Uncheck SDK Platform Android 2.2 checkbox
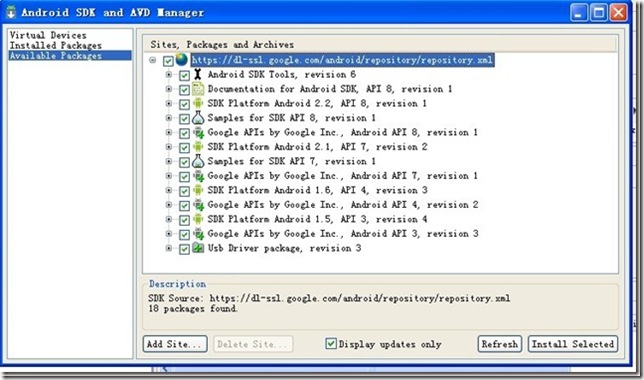Screen dimensions: 644x380 [184, 104]
